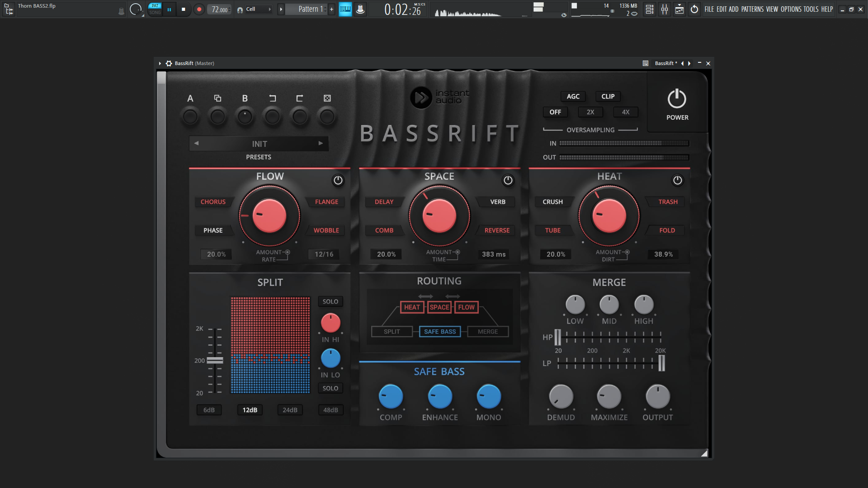This screenshot has height=488, width=868.
Task: Click the record button in transport
Action: tap(199, 9)
